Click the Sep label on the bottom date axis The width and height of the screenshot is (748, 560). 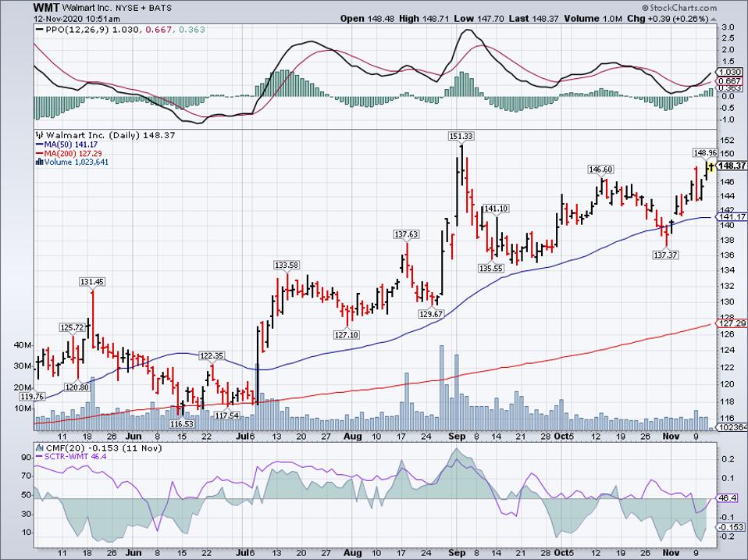457,552
